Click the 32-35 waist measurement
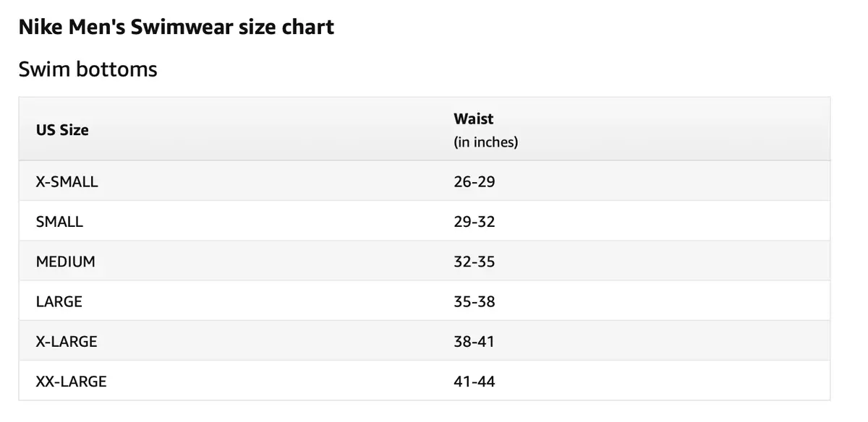This screenshot has height=422, width=868. point(475,262)
